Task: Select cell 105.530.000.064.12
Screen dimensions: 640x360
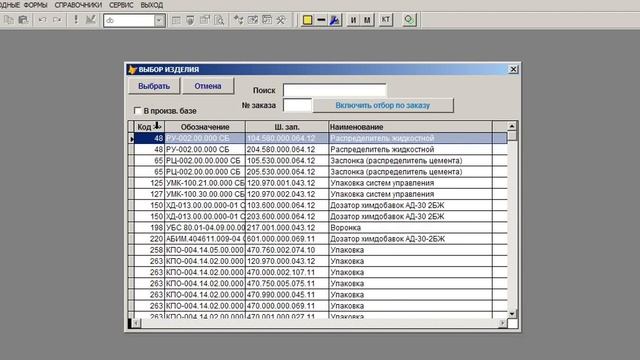Action: [x=287, y=160]
